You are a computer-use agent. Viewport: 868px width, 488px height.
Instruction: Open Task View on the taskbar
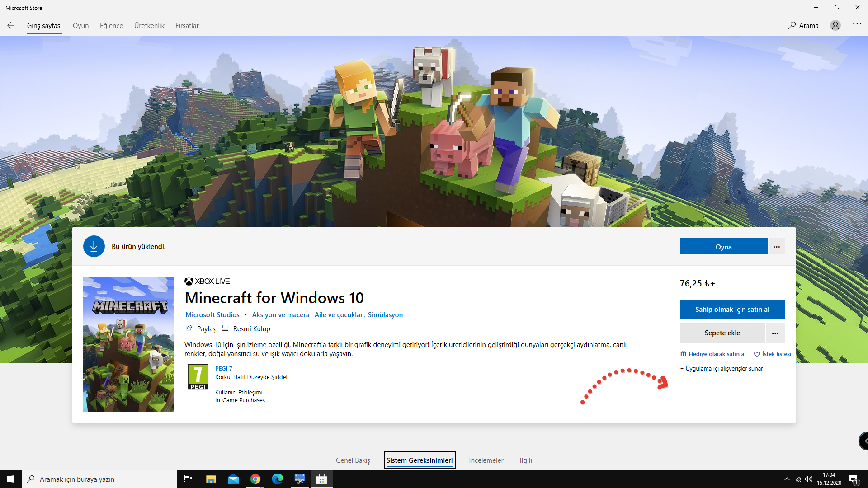[x=188, y=479]
